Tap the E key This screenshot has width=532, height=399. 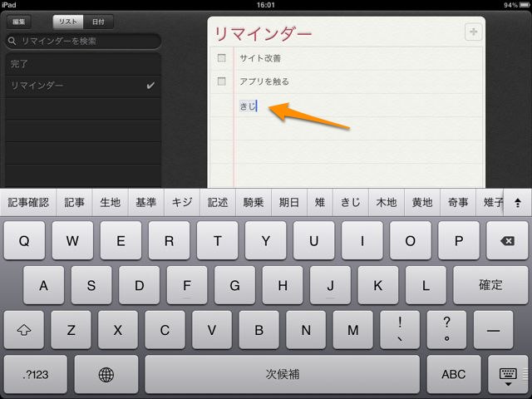(x=121, y=241)
